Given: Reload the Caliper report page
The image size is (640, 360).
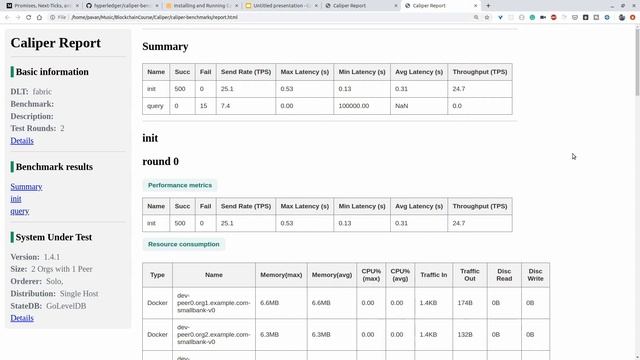Looking at the screenshot, I should click(x=29, y=18).
